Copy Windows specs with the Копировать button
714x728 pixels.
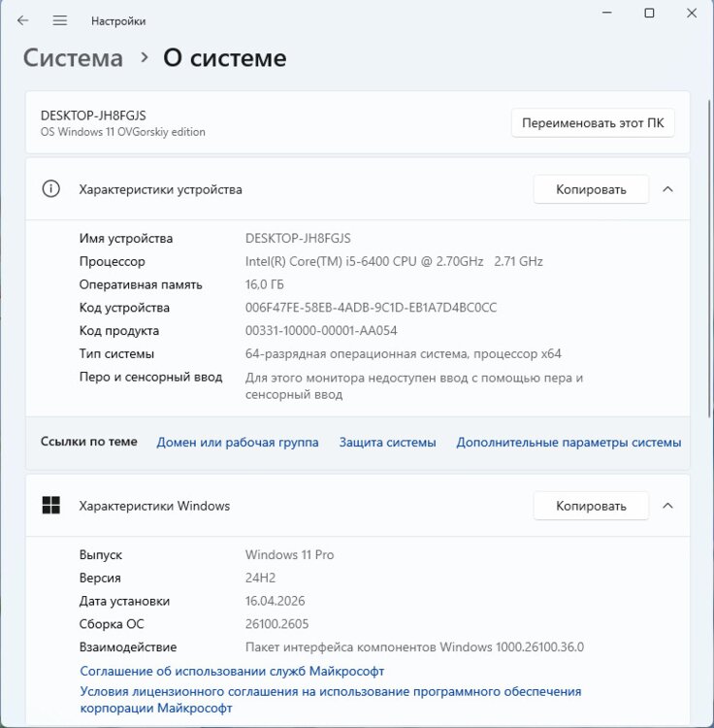pos(591,506)
